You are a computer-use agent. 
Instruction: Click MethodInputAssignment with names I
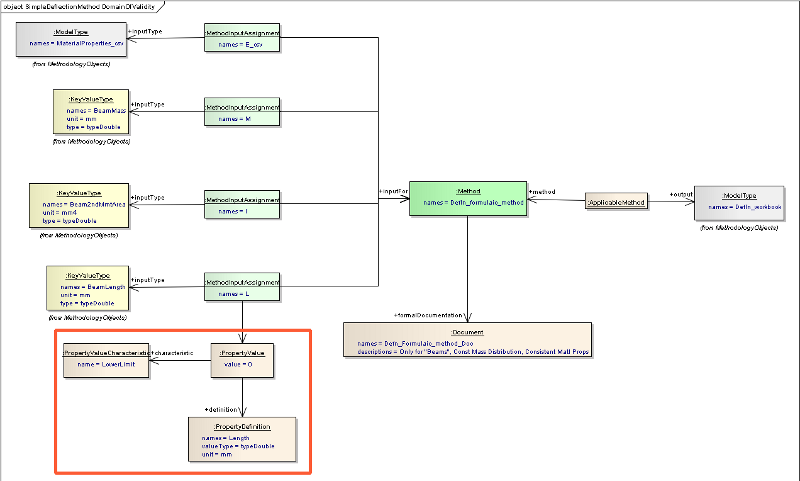pyautogui.click(x=242, y=205)
